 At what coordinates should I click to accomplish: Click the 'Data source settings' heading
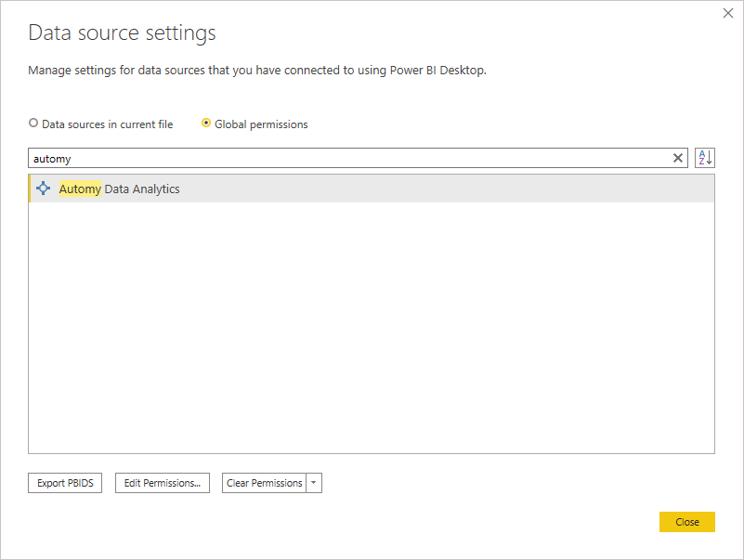point(122,33)
